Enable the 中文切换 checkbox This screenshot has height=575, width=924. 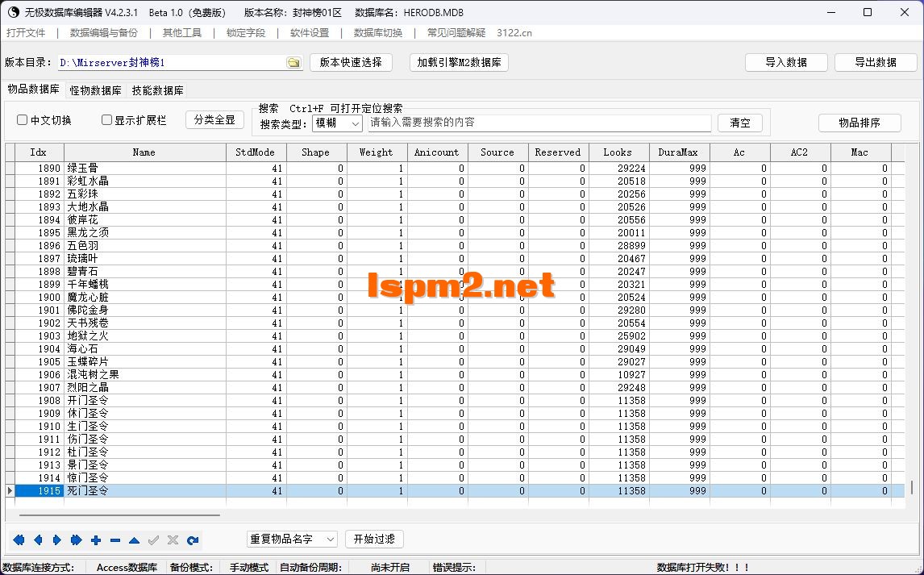click(x=21, y=119)
